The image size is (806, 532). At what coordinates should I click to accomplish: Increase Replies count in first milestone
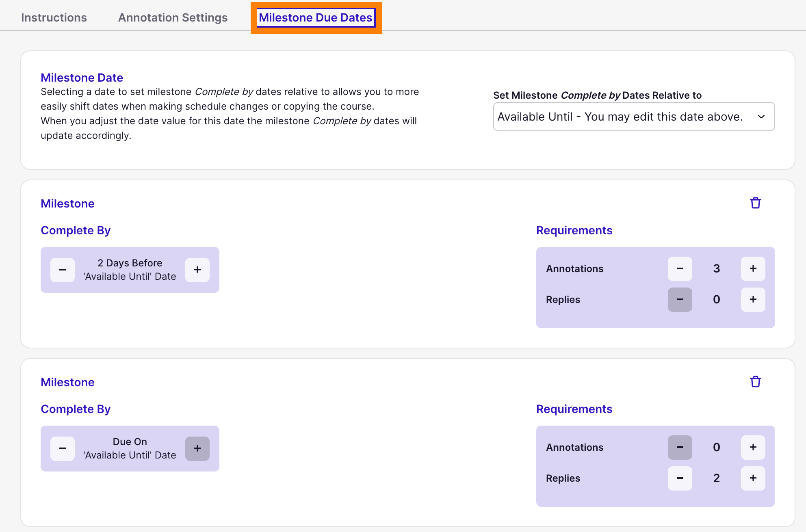tap(753, 299)
